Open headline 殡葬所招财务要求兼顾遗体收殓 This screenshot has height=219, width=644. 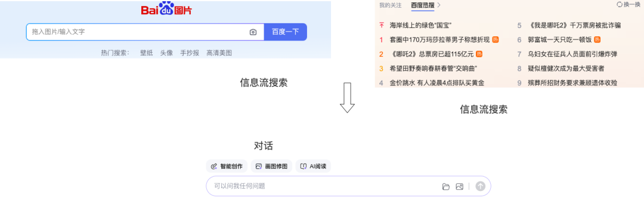[572, 83]
